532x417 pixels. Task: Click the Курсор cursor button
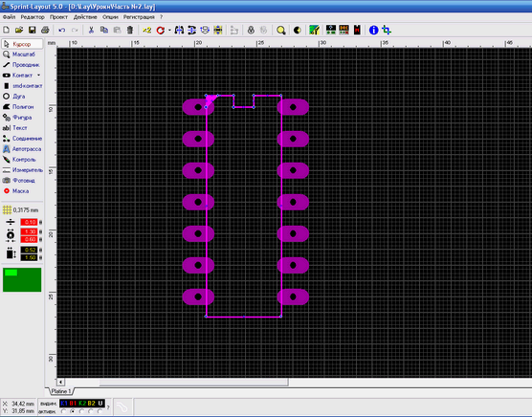point(22,44)
